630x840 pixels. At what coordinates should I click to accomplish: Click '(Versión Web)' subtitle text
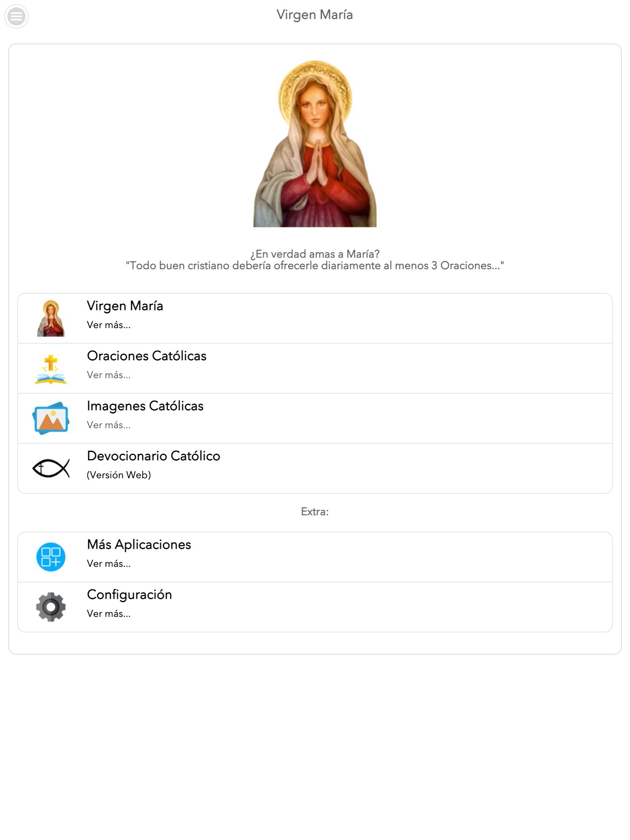click(119, 475)
